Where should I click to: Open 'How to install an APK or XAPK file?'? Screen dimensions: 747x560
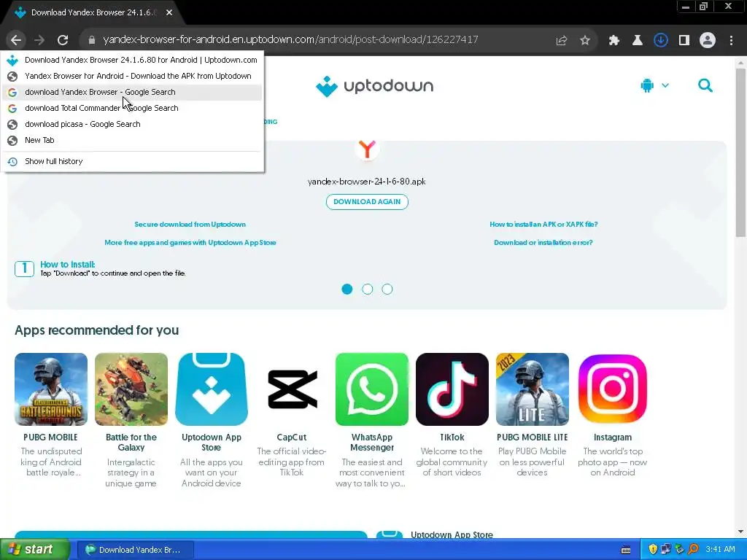pos(543,225)
